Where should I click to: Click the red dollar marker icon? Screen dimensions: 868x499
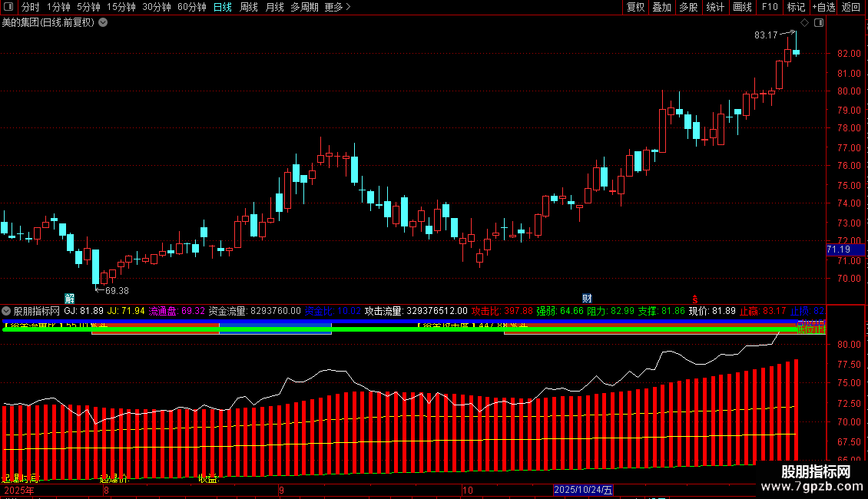coord(695,299)
